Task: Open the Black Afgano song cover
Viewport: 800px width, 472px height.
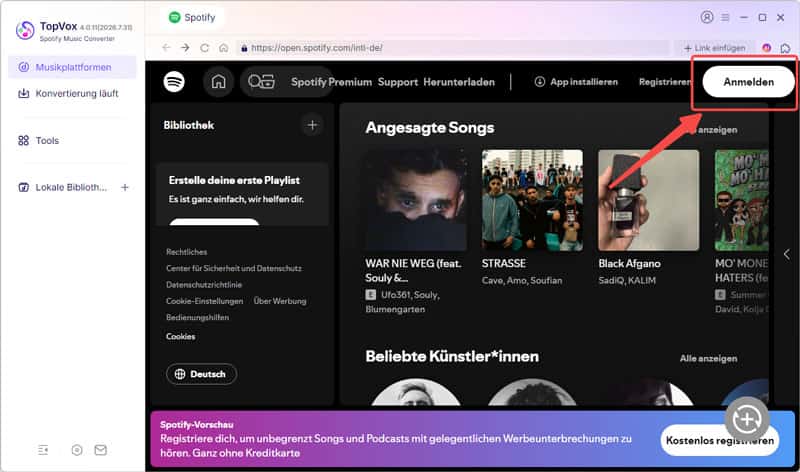Action: 648,200
